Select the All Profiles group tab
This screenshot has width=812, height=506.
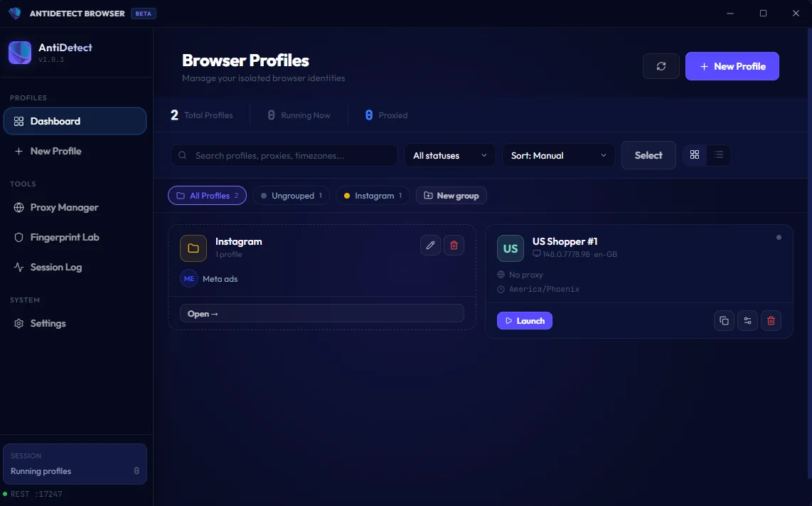click(207, 196)
